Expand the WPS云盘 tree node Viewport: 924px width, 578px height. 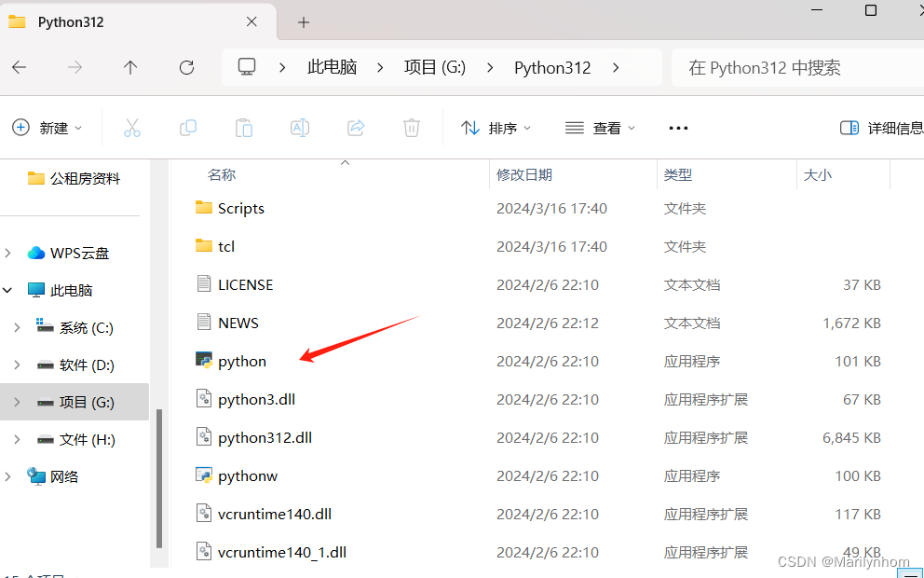click(x=7, y=253)
